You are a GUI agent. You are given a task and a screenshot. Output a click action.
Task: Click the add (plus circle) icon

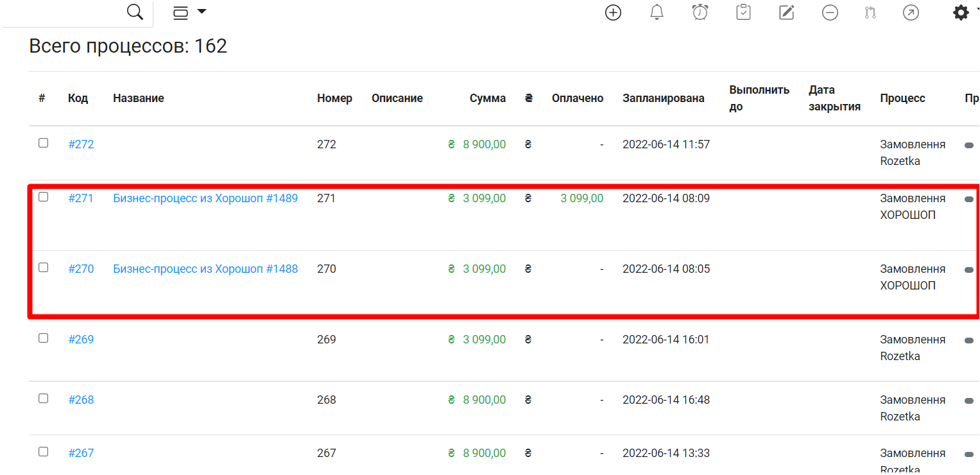tap(614, 12)
